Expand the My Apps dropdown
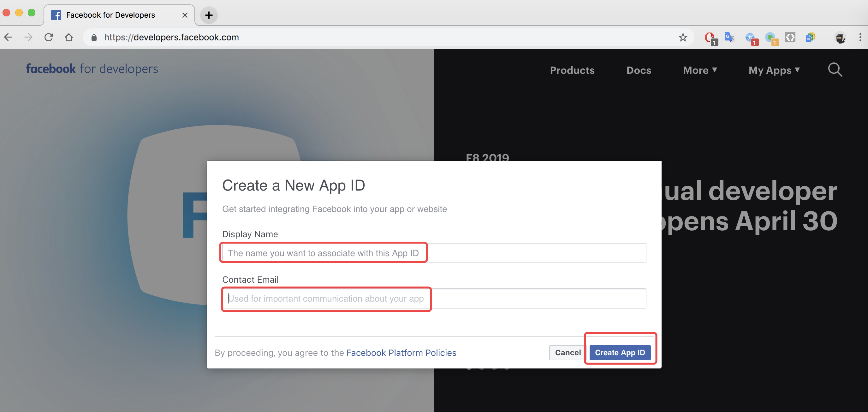The height and width of the screenshot is (412, 868). (x=774, y=70)
